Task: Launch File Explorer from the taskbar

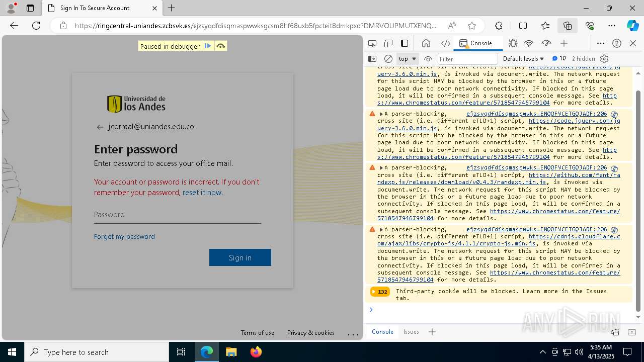Action: (x=231, y=352)
